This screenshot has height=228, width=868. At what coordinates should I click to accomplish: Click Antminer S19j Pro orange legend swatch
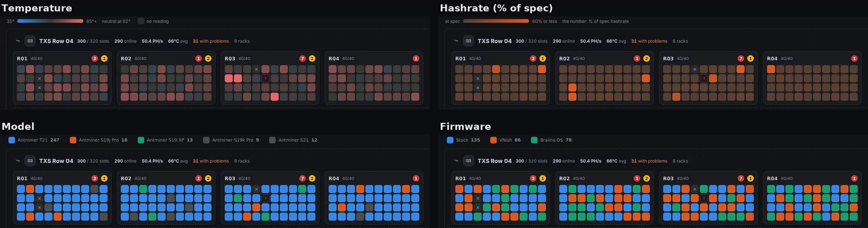(x=73, y=140)
